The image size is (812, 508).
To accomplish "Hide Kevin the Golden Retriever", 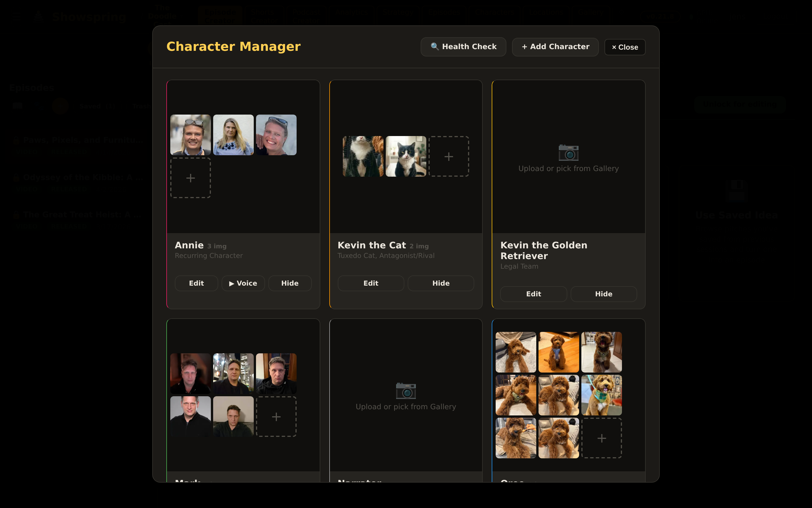I will [604, 294].
